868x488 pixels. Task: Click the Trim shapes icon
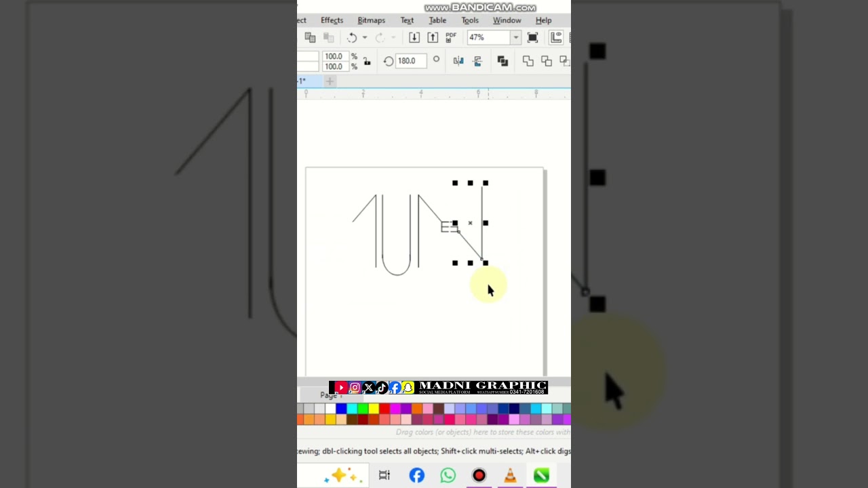click(x=547, y=61)
